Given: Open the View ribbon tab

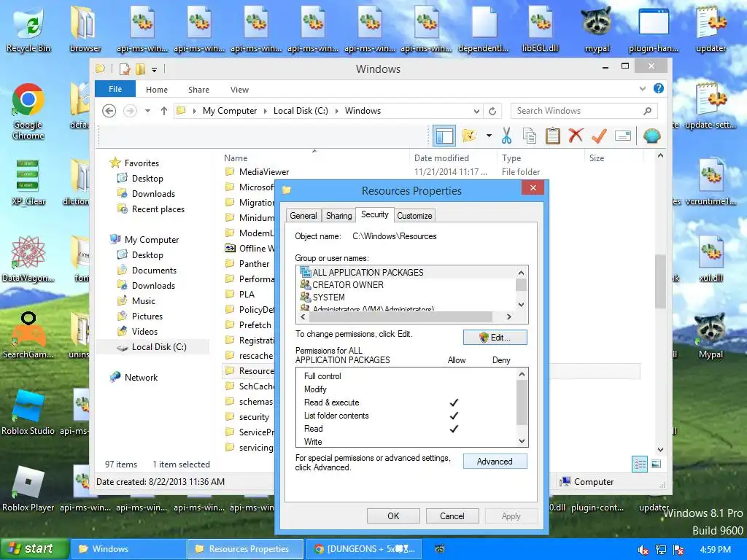Looking at the screenshot, I should click(x=239, y=90).
